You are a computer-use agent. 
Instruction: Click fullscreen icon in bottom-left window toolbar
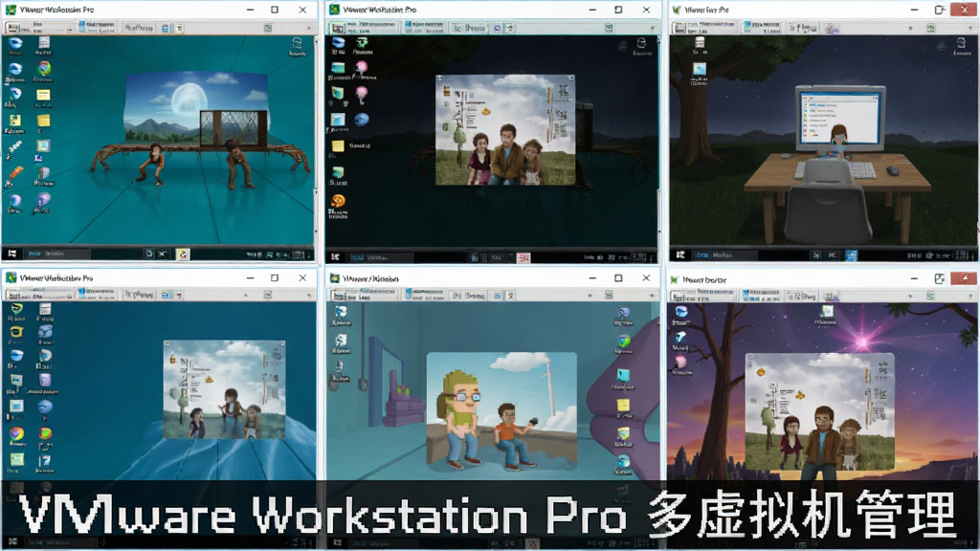click(x=268, y=295)
